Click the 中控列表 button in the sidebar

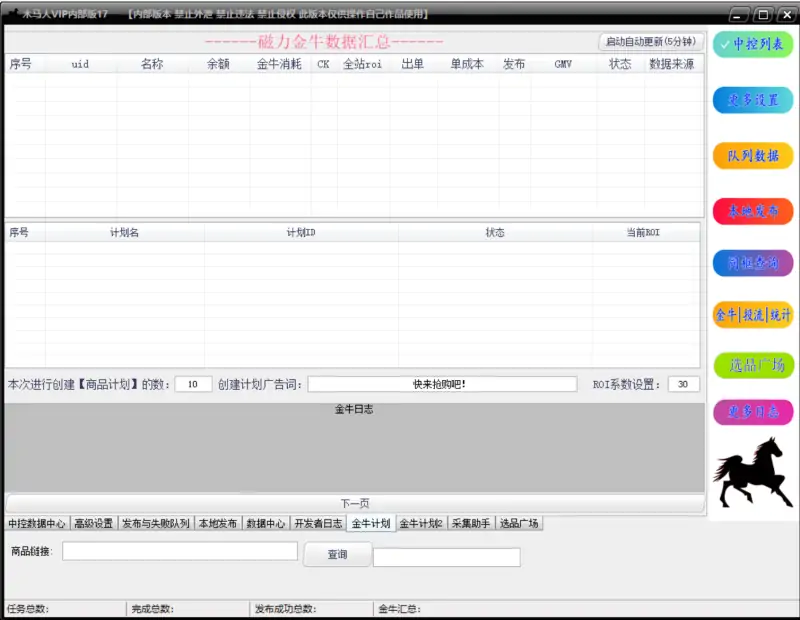[x=753, y=44]
